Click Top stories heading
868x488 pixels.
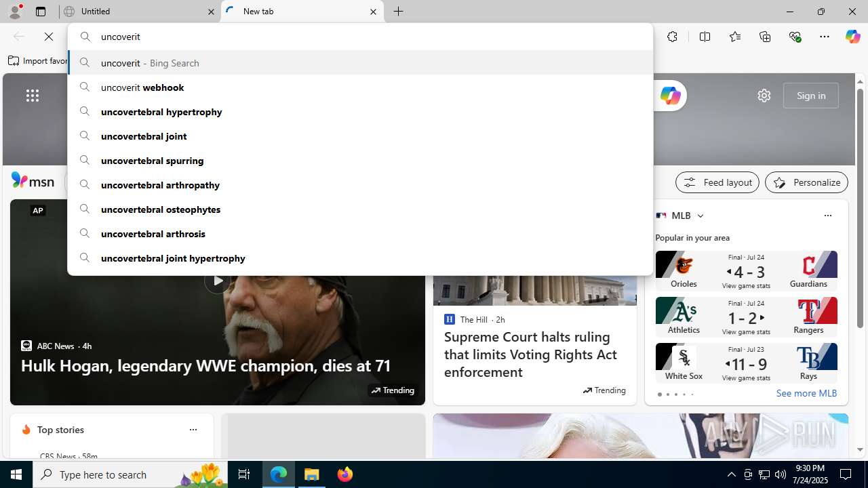[60, 430]
